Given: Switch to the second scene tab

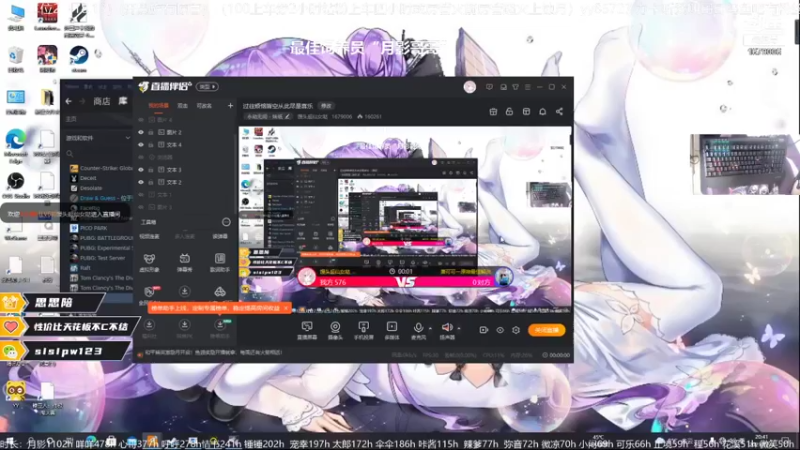Looking at the screenshot, I should point(182,106).
